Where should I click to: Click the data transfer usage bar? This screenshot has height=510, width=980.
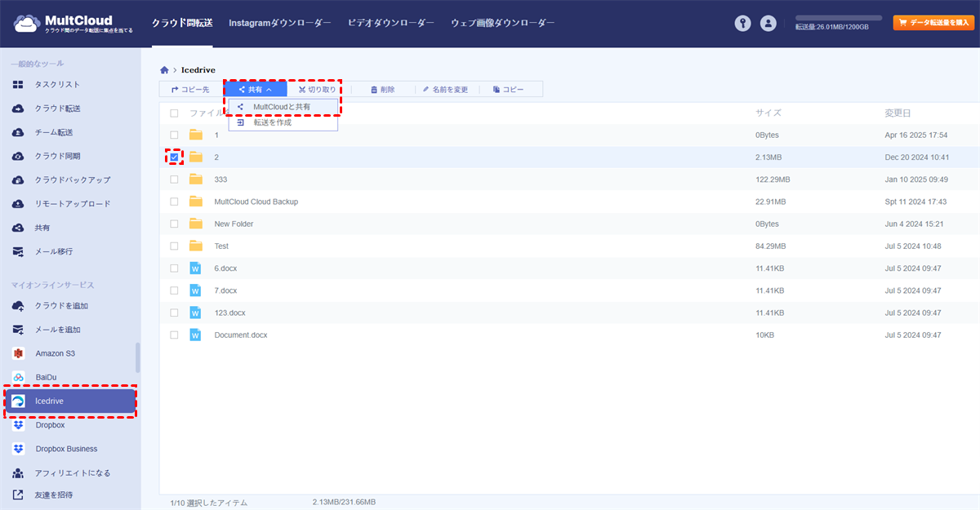[x=838, y=17]
